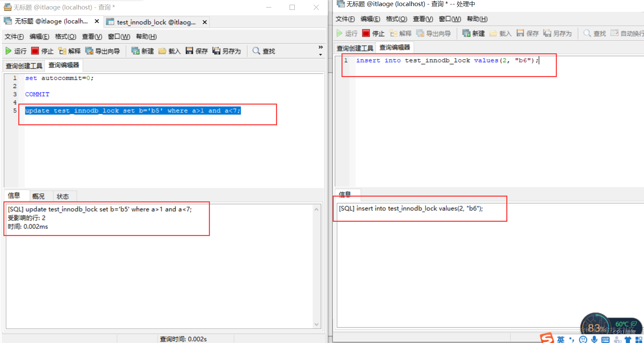Click Explain (解释) in the left window toolbar
Image resolution: width=644 pixels, height=343 pixels.
[69, 51]
